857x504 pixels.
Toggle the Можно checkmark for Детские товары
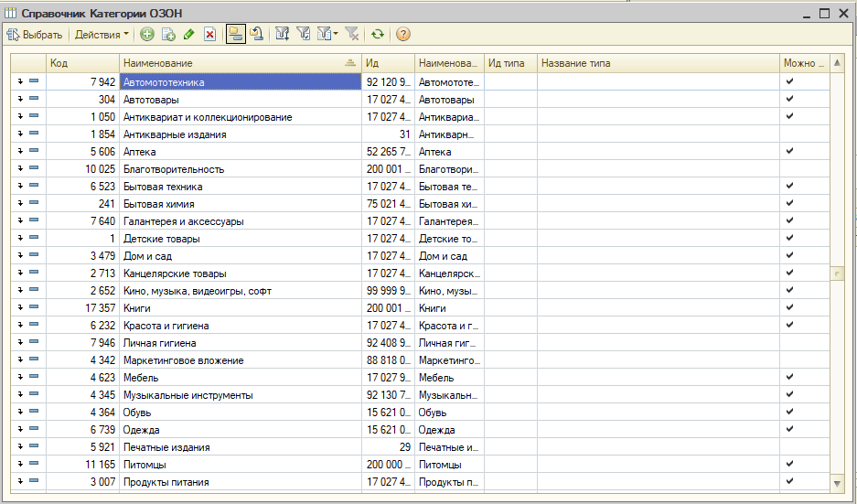tap(789, 238)
